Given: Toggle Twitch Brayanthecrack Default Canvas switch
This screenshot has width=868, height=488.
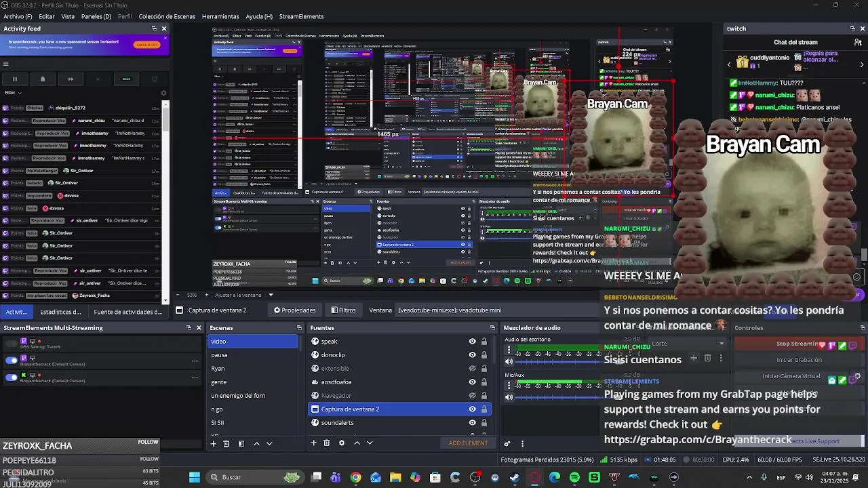Looking at the screenshot, I should tap(12, 361).
